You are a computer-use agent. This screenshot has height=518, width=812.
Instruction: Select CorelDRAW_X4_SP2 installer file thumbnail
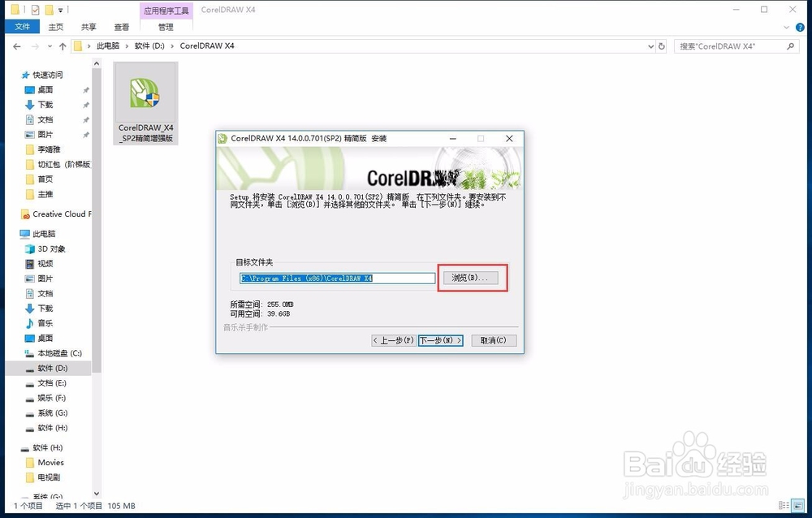tap(145, 103)
